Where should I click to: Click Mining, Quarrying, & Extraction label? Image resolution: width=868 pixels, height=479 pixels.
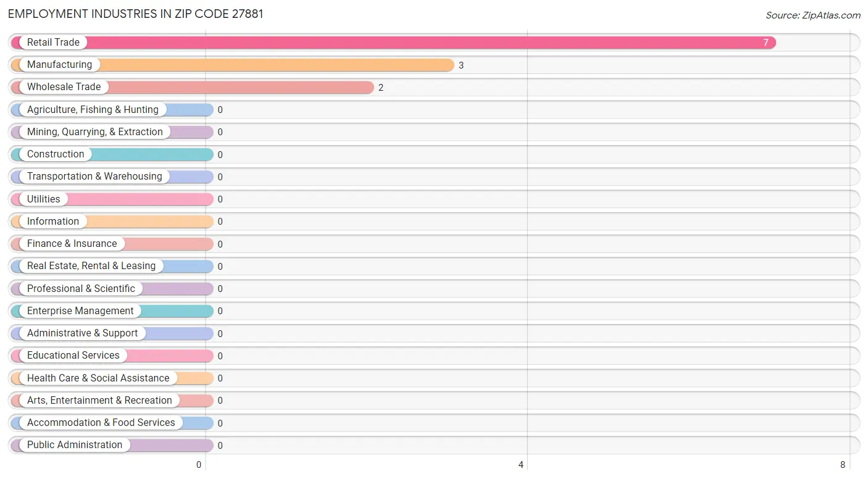[x=95, y=132]
